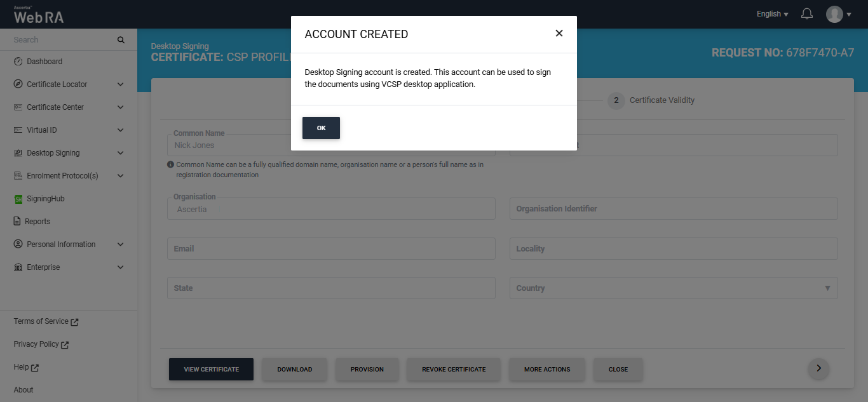Click the View Certificate button
868x402 pixels.
pyautogui.click(x=211, y=369)
